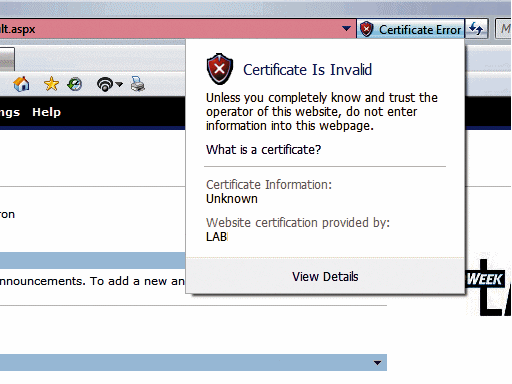Click the shield icon in Certificate Is Invalid popup
The width and height of the screenshot is (512, 384).
220,69
